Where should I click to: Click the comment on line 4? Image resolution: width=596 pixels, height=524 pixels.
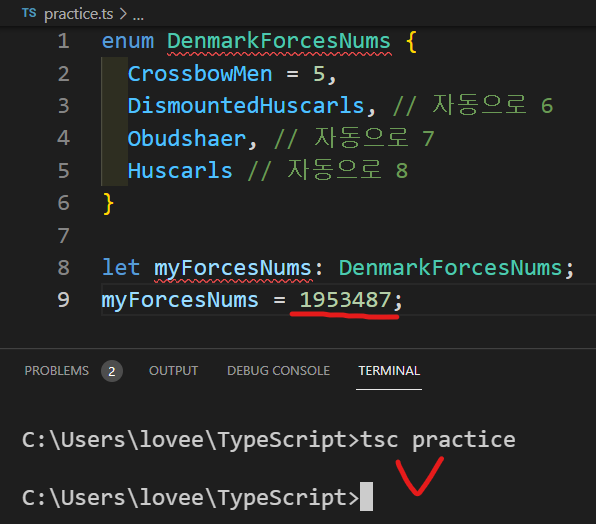pos(354,138)
